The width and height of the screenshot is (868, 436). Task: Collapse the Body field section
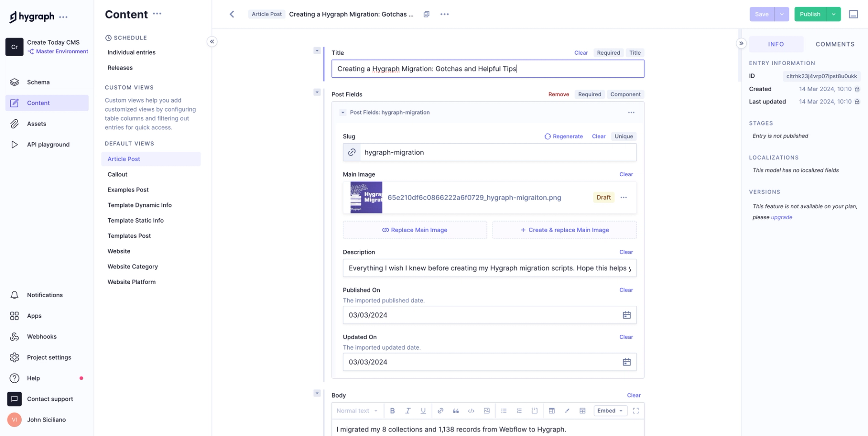point(317,393)
